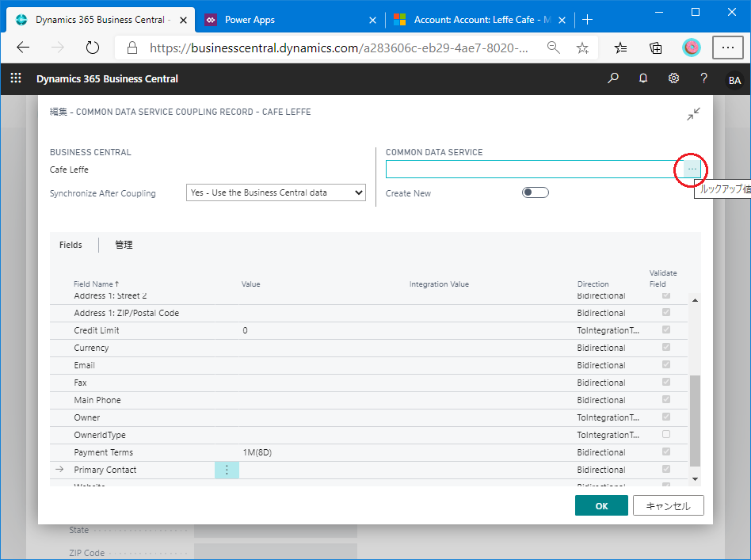Image resolution: width=751 pixels, height=560 pixels.
Task: Click the browser address bar URL
Action: click(x=338, y=48)
